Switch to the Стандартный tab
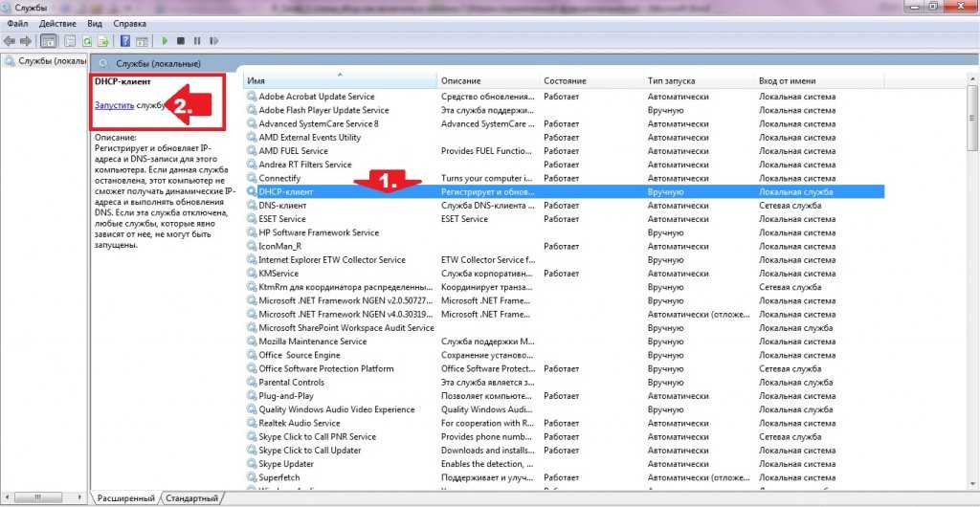 pyautogui.click(x=191, y=498)
